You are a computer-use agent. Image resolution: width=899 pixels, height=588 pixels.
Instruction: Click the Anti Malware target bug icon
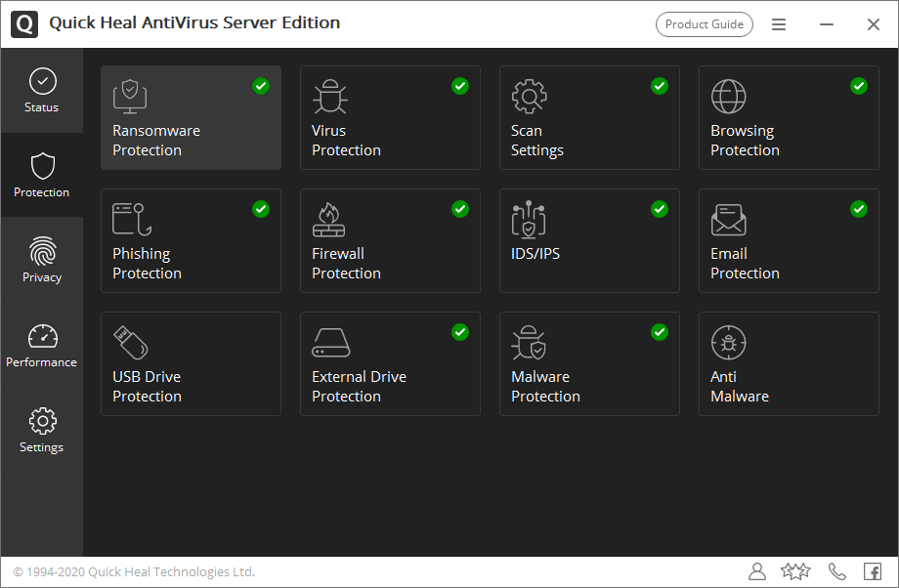(x=728, y=343)
